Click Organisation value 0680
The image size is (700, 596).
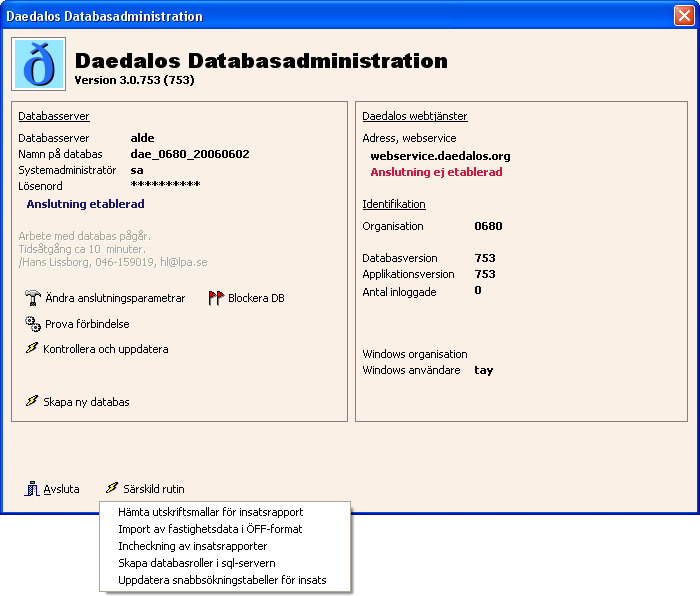488,226
